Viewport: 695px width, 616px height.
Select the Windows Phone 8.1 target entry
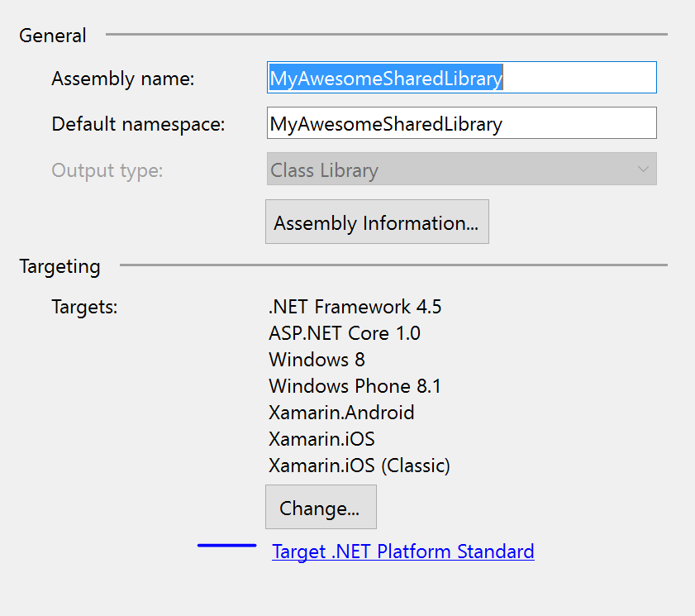tap(355, 386)
